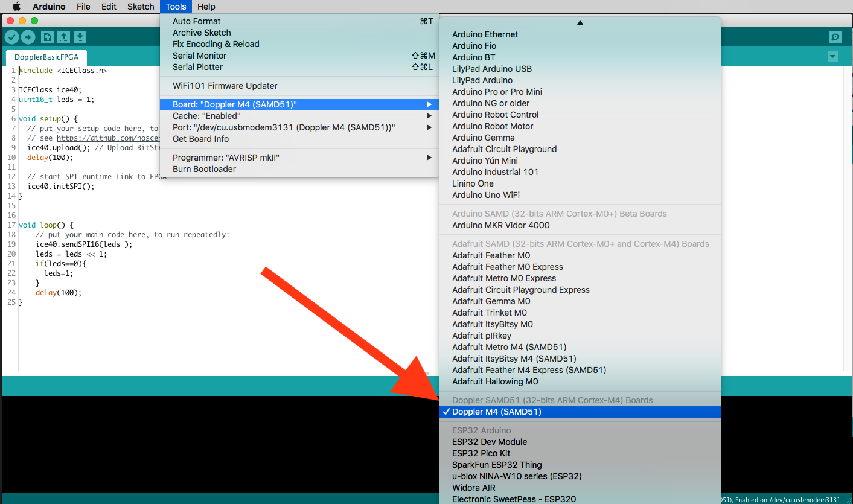Select Arduino Robot Motor board
The width and height of the screenshot is (853, 504).
[x=580, y=126]
